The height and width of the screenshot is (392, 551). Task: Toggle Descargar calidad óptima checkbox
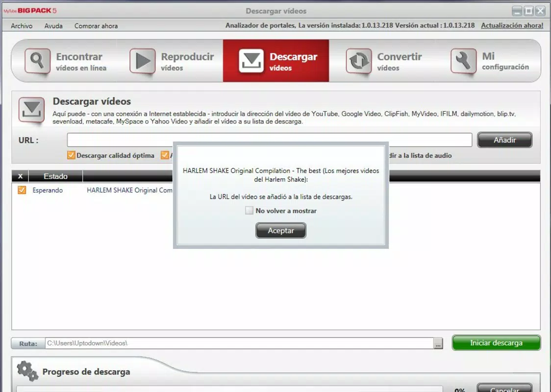coord(71,155)
